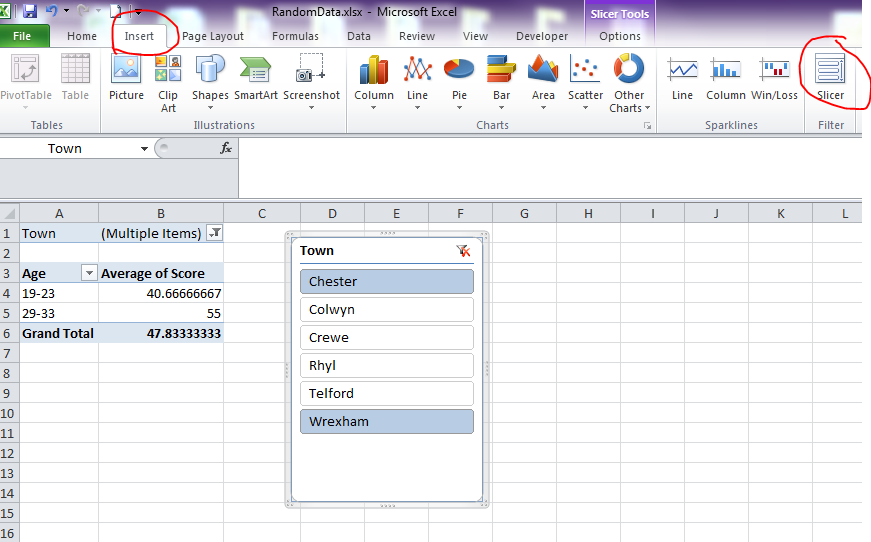Image resolution: width=871 pixels, height=542 pixels.
Task: Open the Town filter dropdown in cell B1
Action: click(215, 233)
